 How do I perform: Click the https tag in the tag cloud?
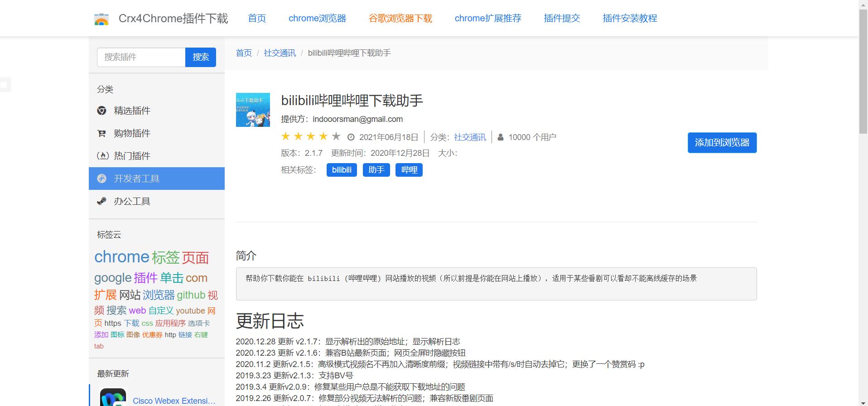113,323
